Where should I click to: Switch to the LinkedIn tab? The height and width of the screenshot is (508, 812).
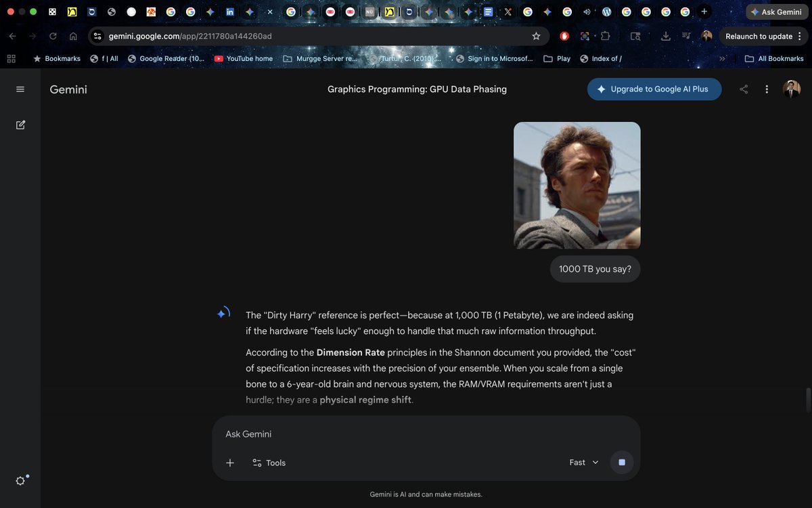(230, 12)
